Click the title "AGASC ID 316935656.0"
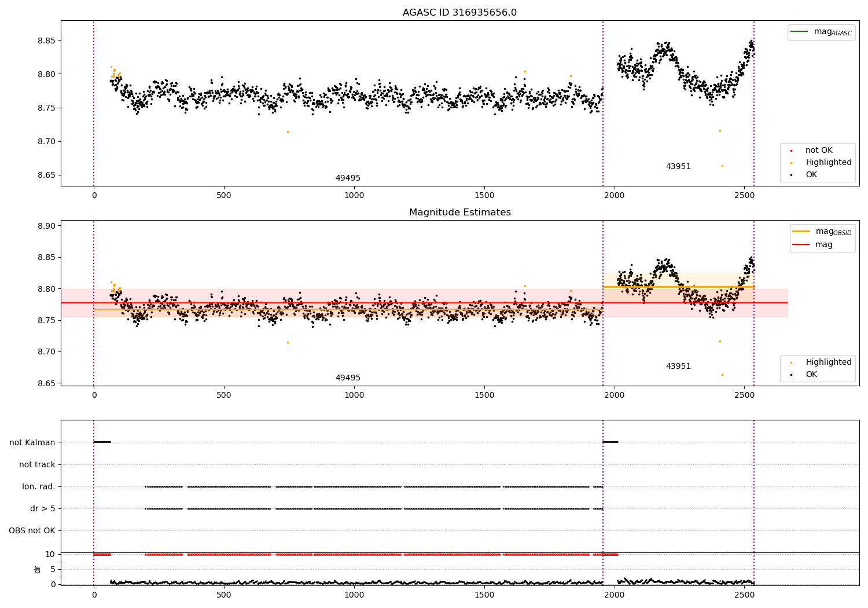 click(x=459, y=13)
